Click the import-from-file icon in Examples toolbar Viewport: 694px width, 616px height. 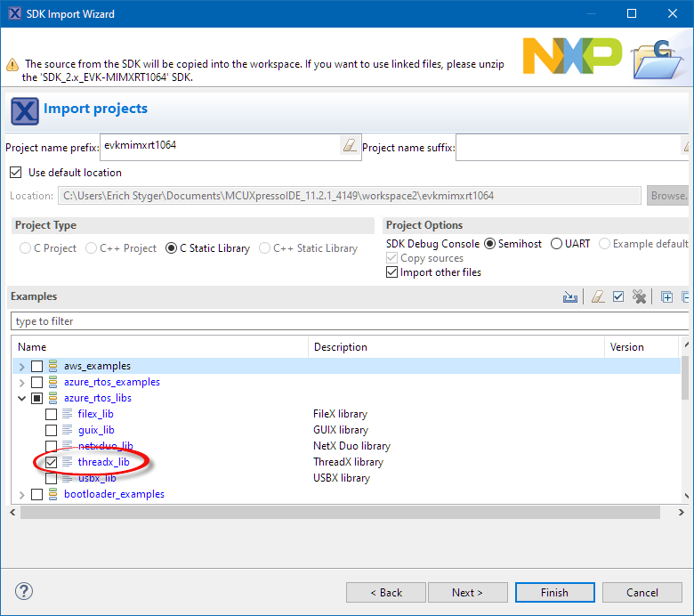click(x=570, y=297)
